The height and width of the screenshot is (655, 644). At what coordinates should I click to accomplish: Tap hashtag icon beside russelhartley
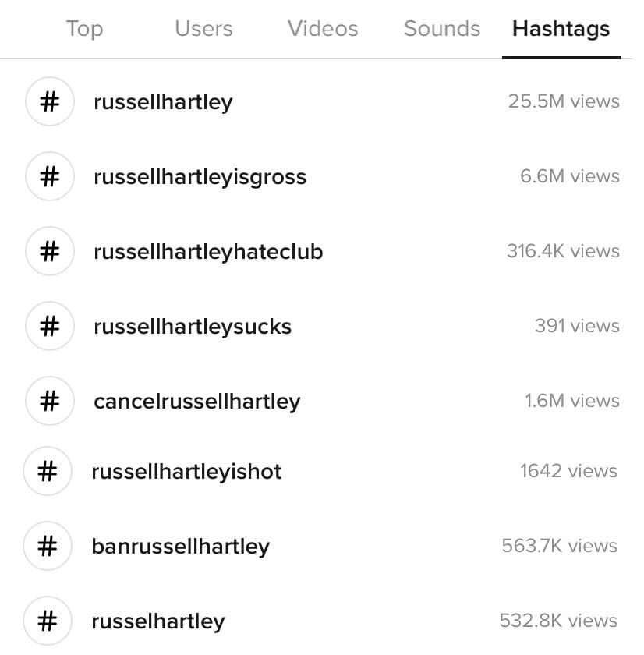(x=48, y=621)
